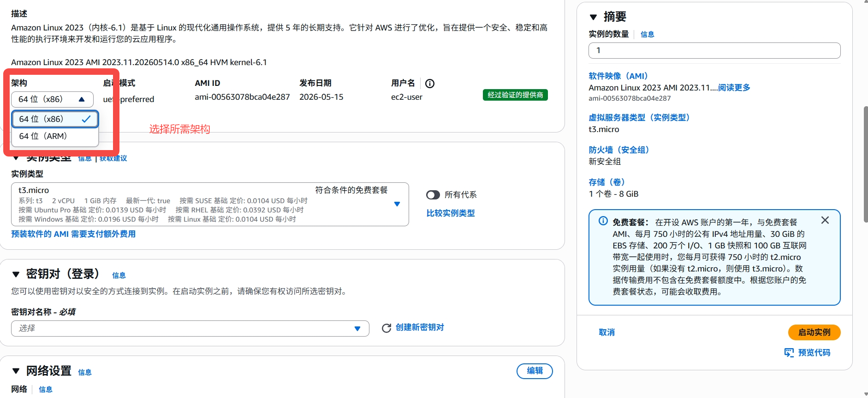
Task: Click the 1 个卷 - 8 GiB text
Action: coord(613,194)
